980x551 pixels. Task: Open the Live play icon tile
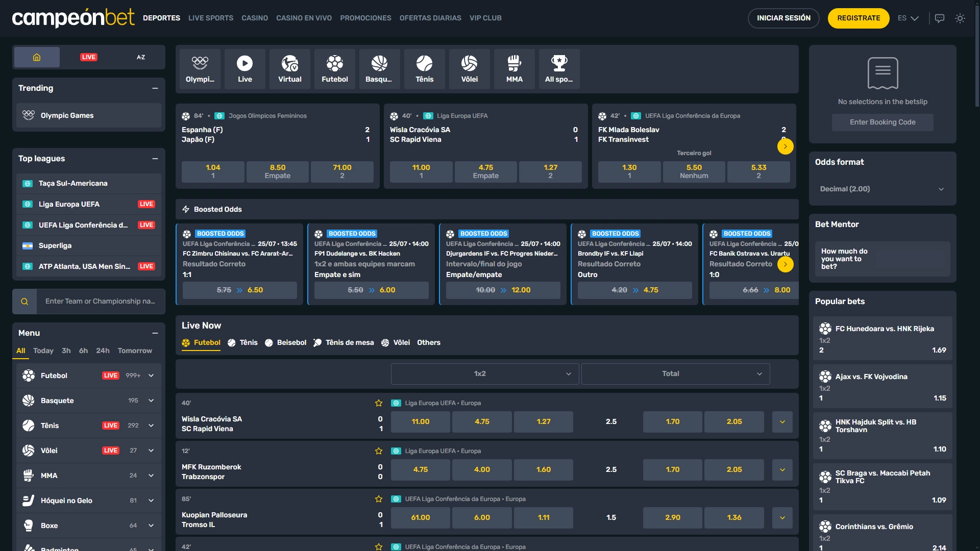(x=245, y=69)
